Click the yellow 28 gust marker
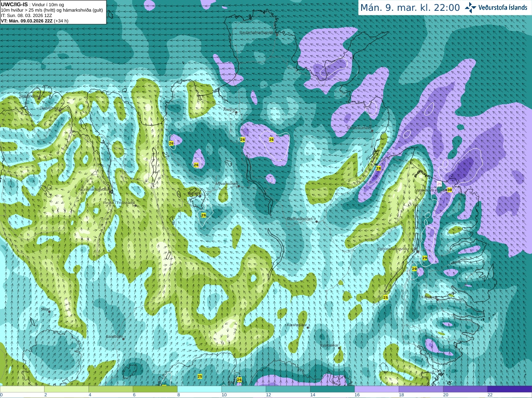Viewport: 532px width, 398px height. (378, 168)
